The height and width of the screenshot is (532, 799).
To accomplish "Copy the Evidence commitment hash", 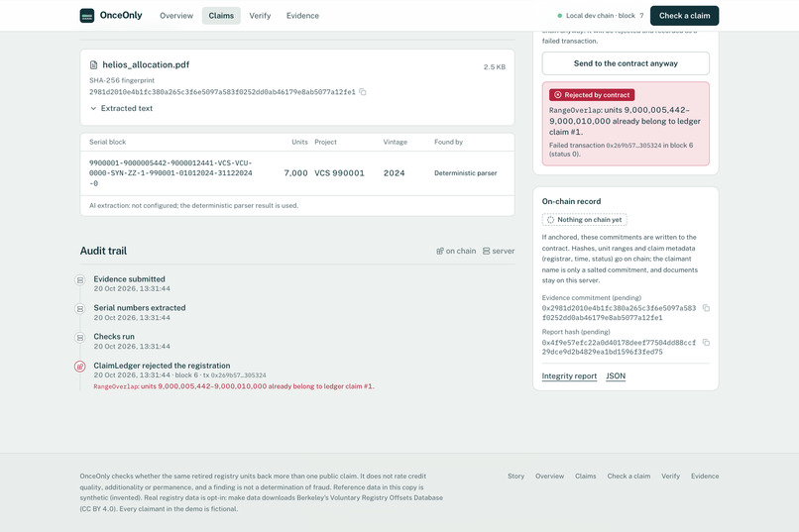I will pos(706,308).
